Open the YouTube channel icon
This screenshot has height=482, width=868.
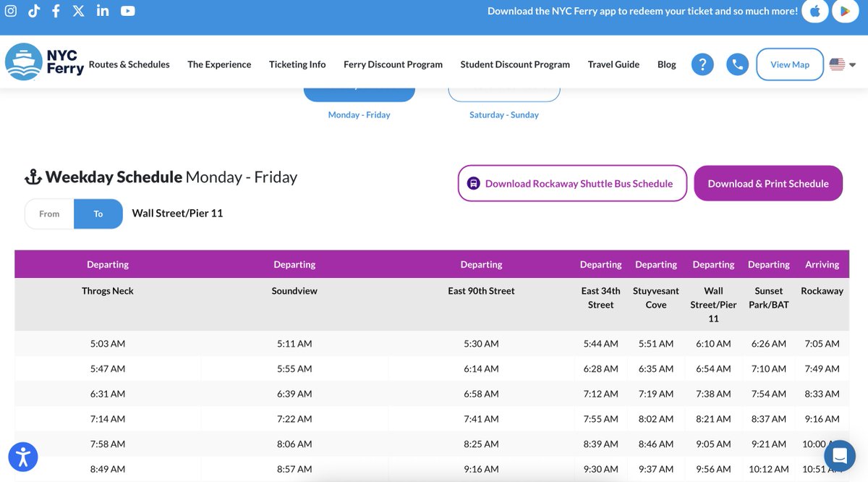click(x=128, y=11)
